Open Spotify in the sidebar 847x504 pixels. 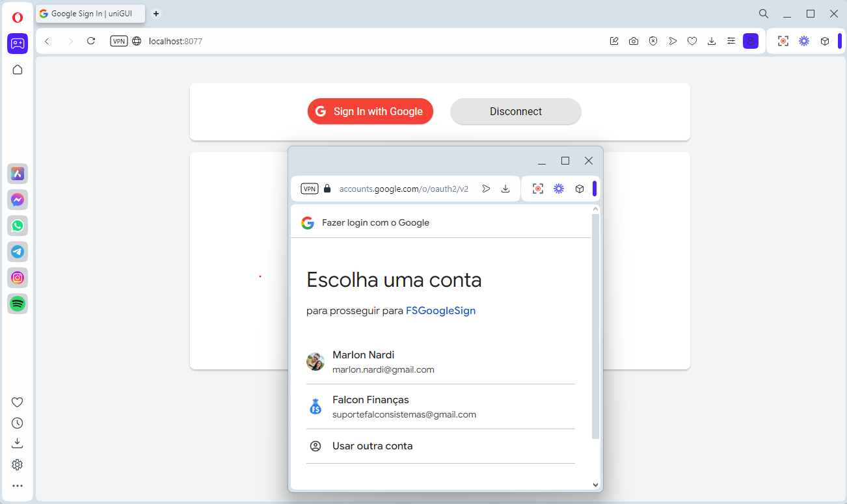pos(18,304)
